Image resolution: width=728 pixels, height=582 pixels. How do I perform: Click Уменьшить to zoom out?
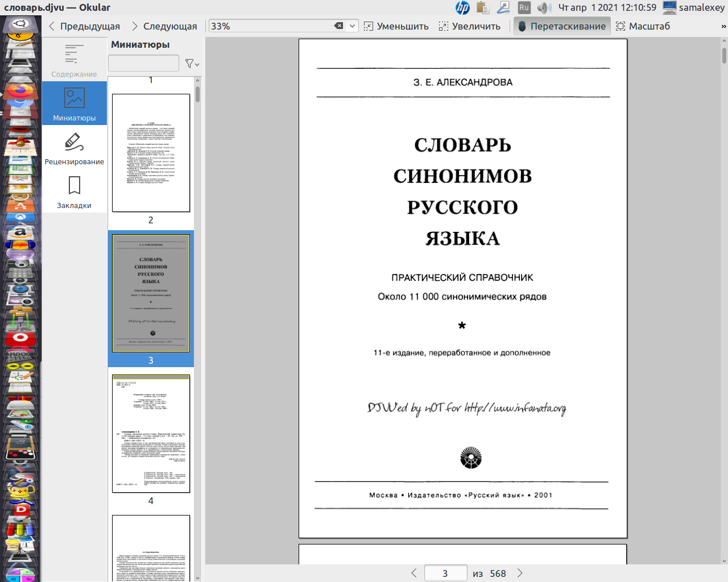[x=396, y=26]
